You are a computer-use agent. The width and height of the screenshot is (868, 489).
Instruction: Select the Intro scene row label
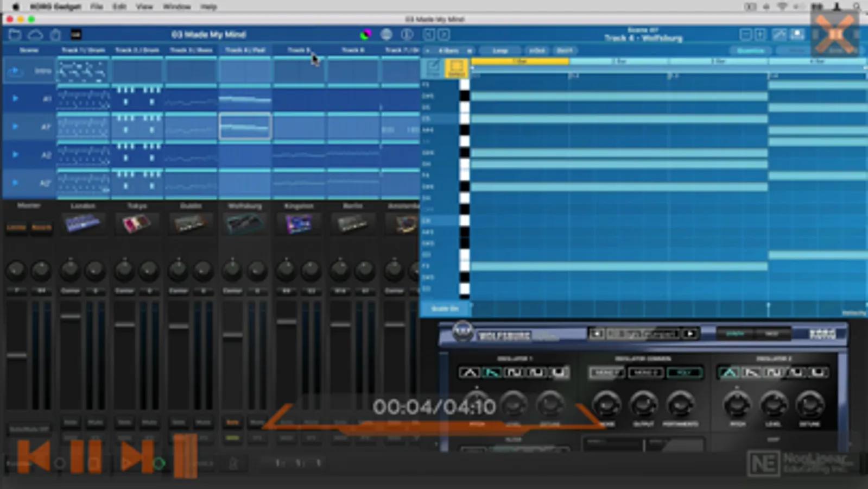tap(43, 71)
